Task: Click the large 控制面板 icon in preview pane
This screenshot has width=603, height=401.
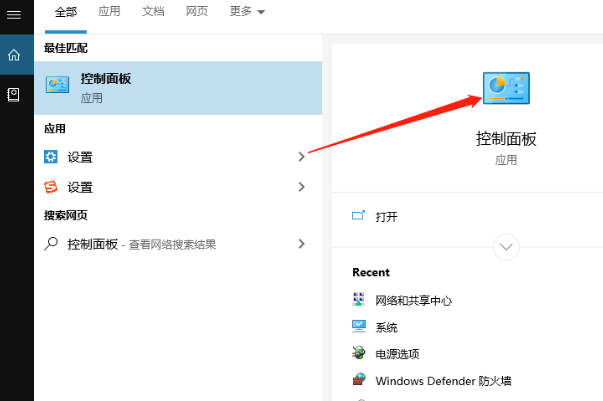Action: coord(506,88)
